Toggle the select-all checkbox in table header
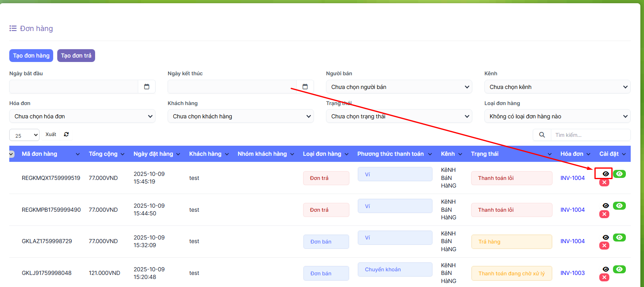Screen dimensions: 644x287 click(x=11, y=154)
